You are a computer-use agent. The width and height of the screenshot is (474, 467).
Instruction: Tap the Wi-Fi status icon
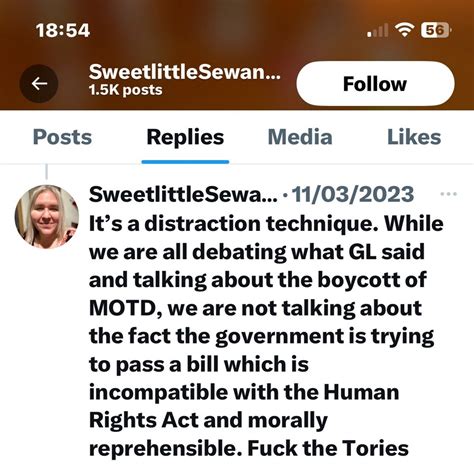[405, 30]
